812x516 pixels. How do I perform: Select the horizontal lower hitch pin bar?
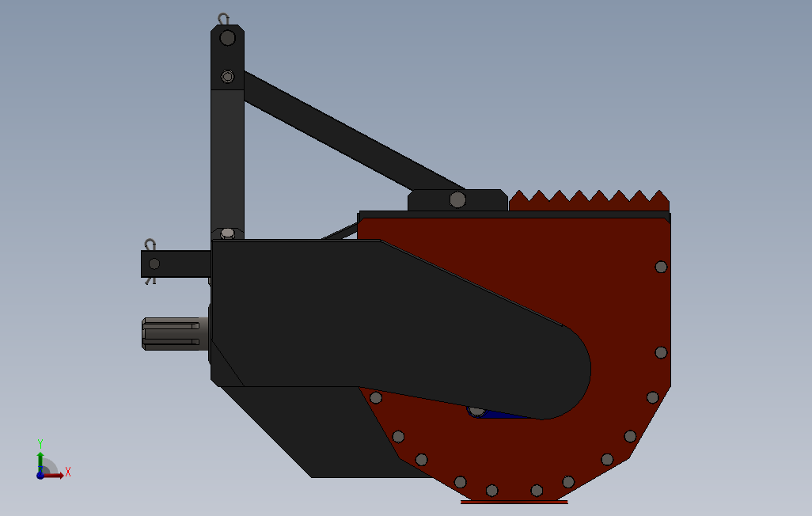176,264
